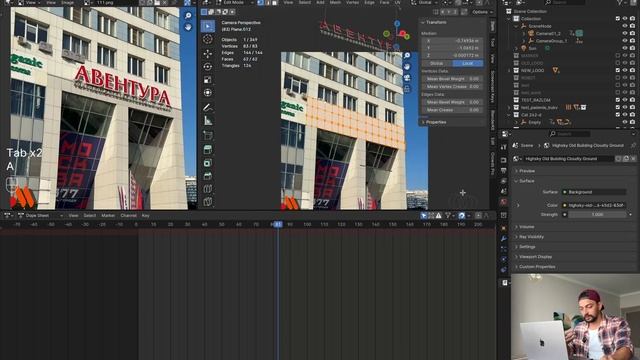Open the Face menu in viewport header

(384, 2)
